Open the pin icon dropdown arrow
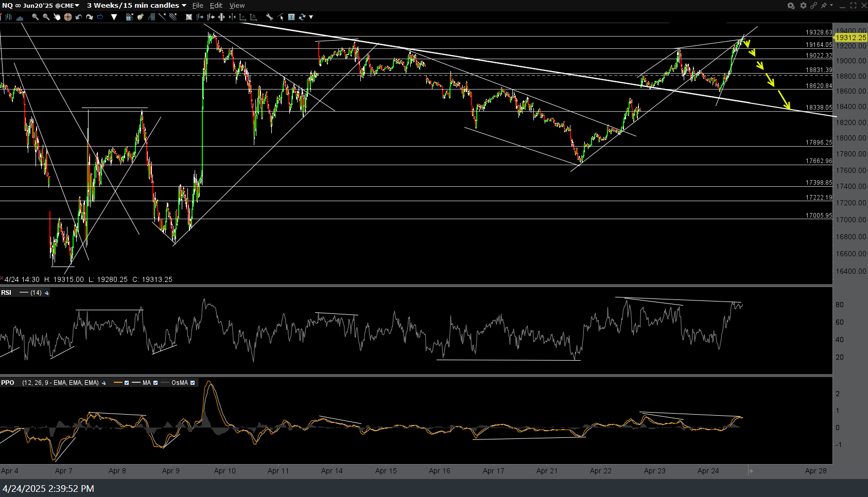This screenshot has width=868, height=497. 831,5
